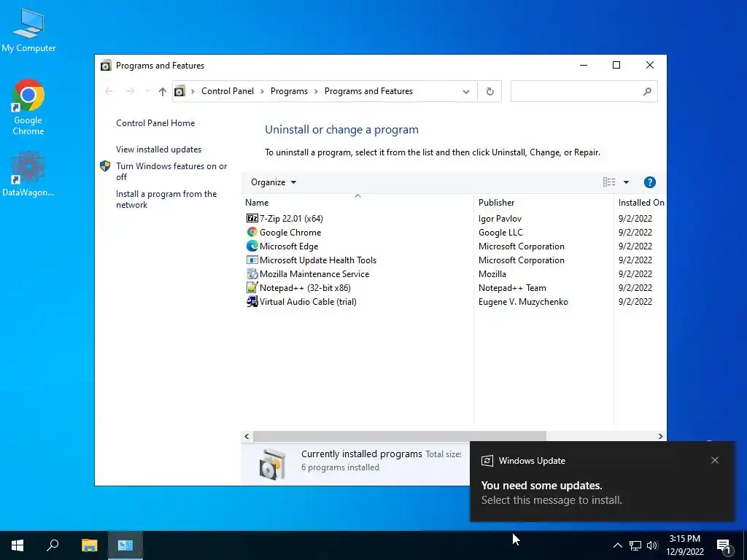Viewport: 747px width, 560px height.
Task: Click Programs breadcrumb
Action: 289,91
